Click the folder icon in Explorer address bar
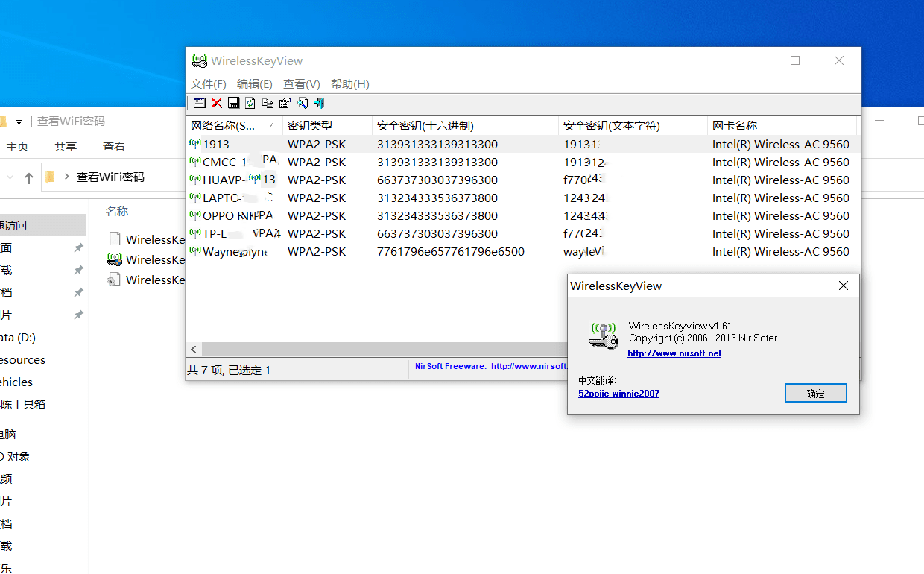The width and height of the screenshot is (924, 574). pos(51,177)
